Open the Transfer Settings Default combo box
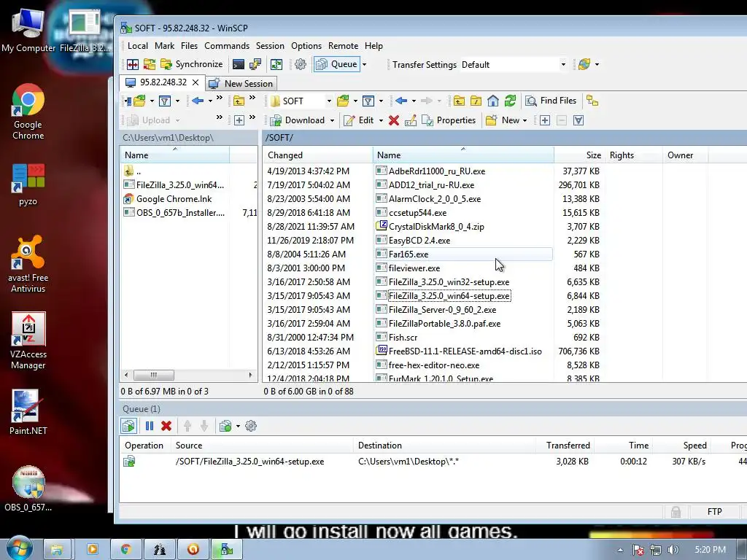The height and width of the screenshot is (560, 747). click(514, 65)
